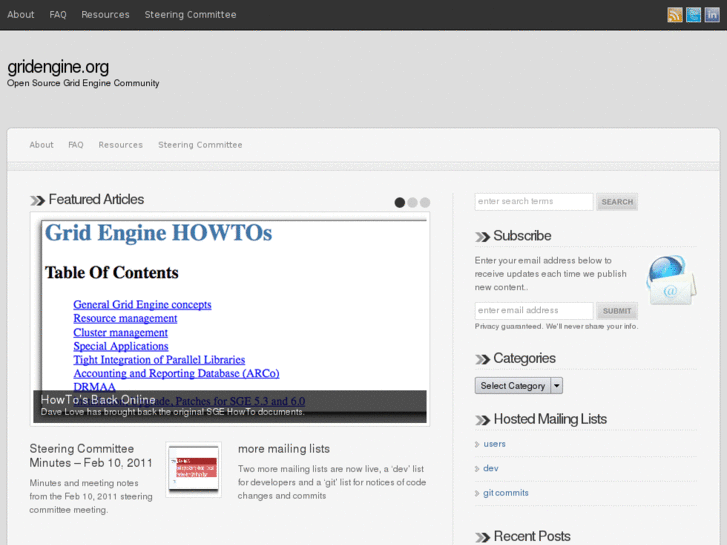This screenshot has height=545, width=727.
Task: Click the bullet arrow next to users
Action: 477,444
